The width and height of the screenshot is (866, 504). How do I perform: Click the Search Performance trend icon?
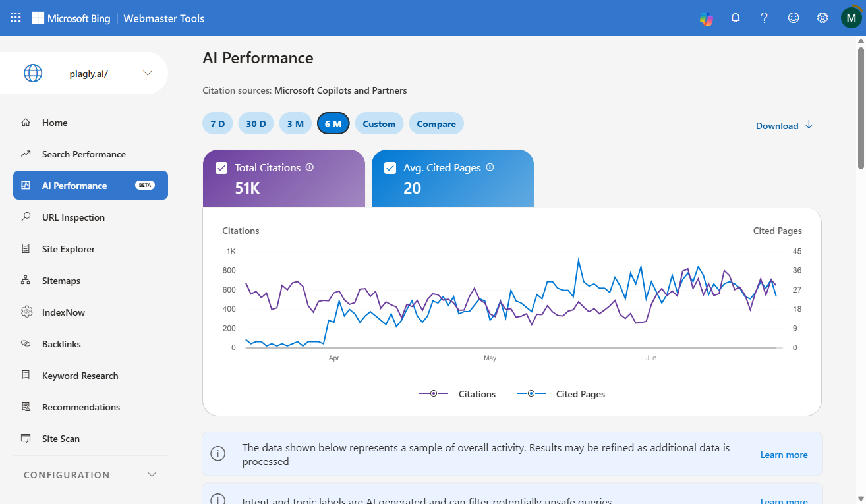(26, 154)
